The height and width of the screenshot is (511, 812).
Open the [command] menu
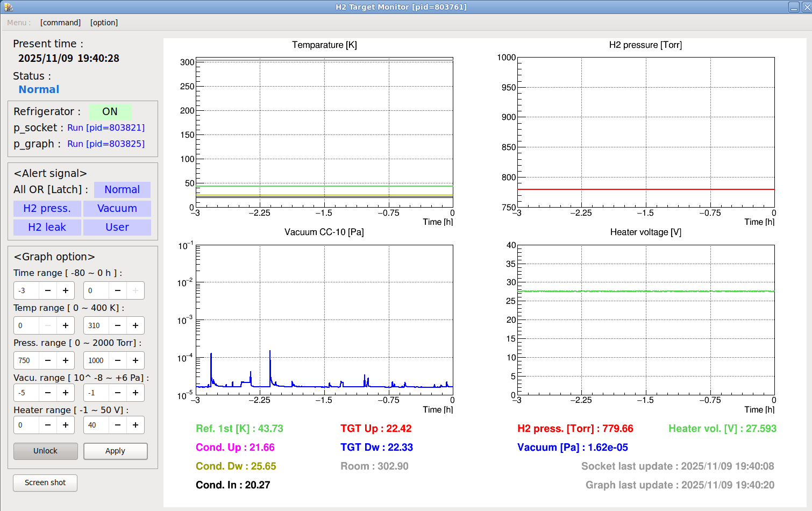click(60, 23)
